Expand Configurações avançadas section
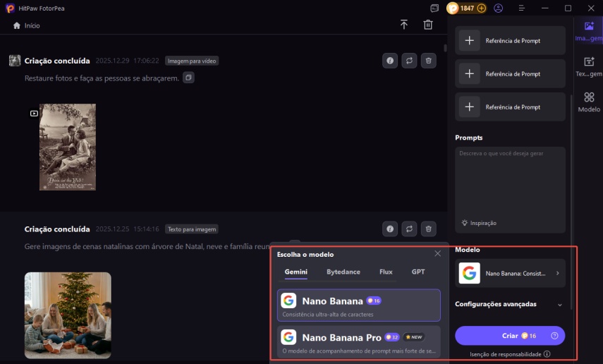This screenshot has height=364, width=603. [510, 304]
